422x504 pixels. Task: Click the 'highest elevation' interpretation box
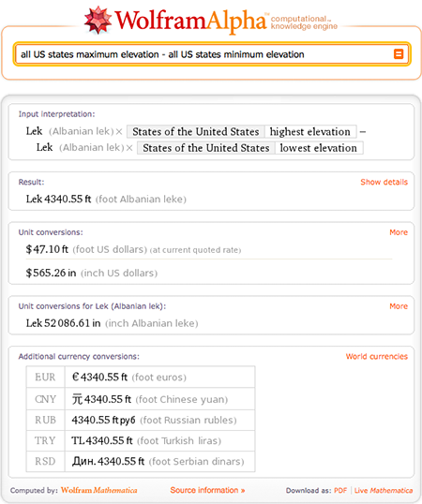coord(310,131)
